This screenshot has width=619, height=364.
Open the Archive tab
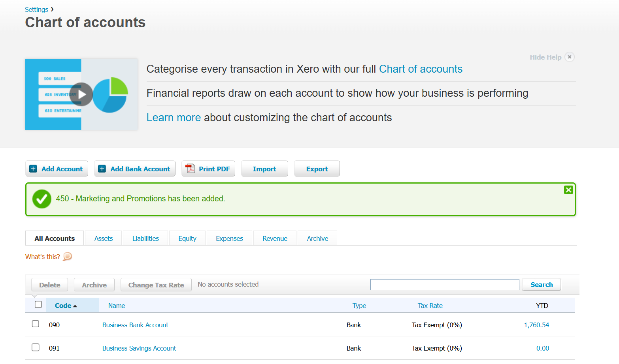tap(317, 238)
